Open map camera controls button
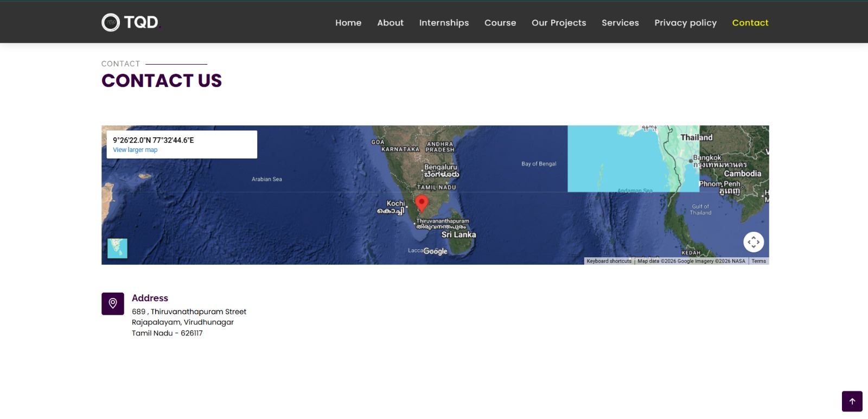 (x=753, y=242)
